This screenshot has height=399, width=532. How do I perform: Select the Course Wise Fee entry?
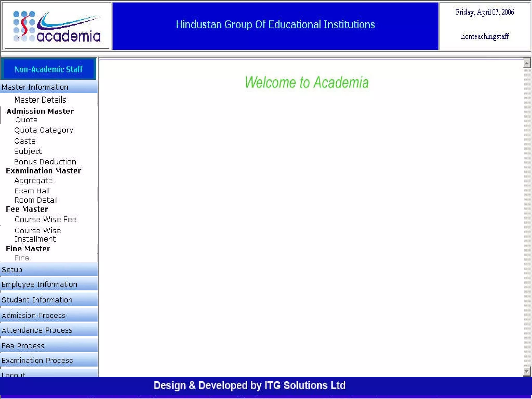point(45,220)
